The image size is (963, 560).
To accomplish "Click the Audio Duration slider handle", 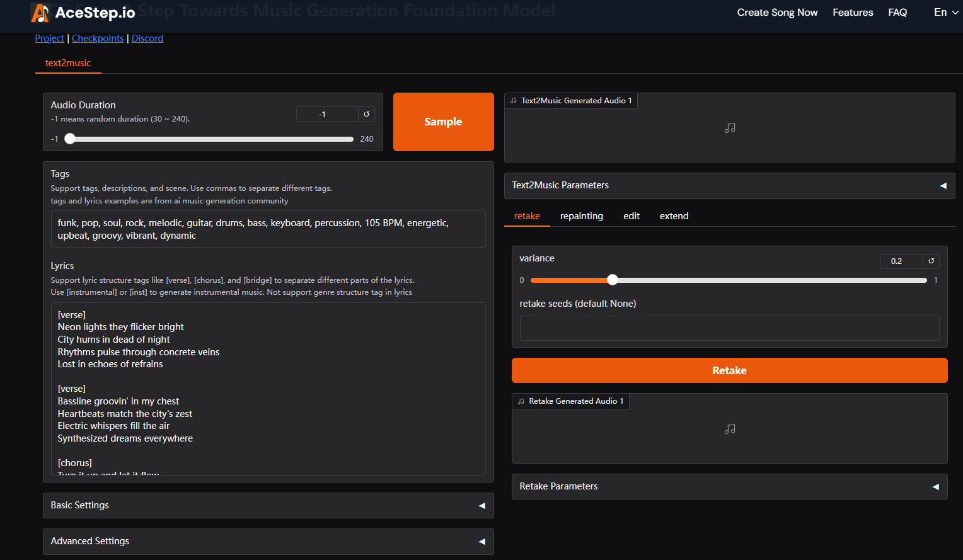I will coord(70,139).
